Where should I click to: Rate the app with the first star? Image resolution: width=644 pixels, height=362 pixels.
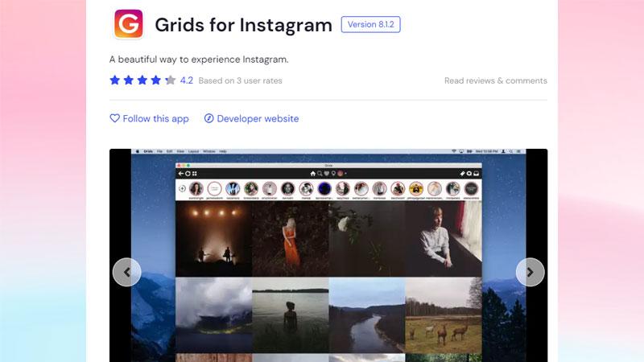(115, 80)
